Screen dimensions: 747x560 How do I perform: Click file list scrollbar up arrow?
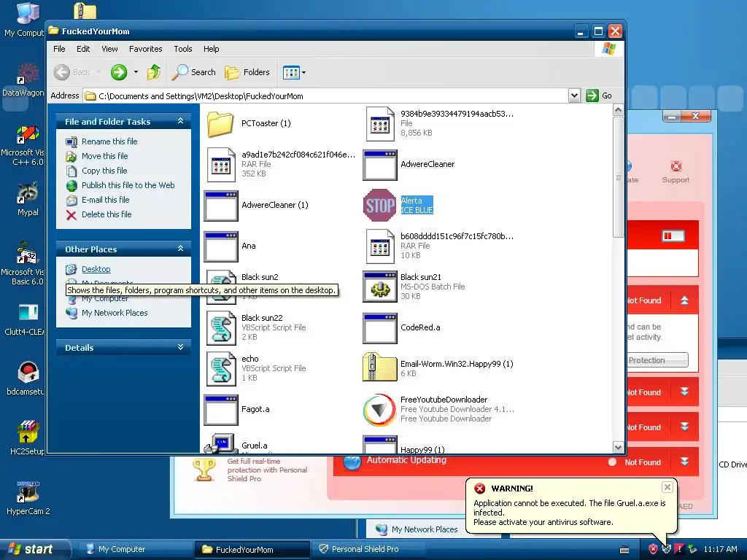pyautogui.click(x=618, y=111)
